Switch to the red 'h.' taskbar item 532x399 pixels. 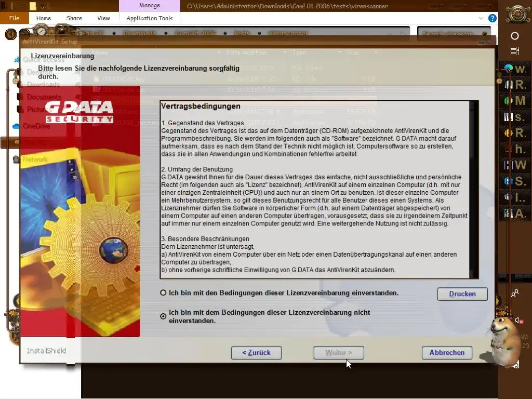pos(515,149)
